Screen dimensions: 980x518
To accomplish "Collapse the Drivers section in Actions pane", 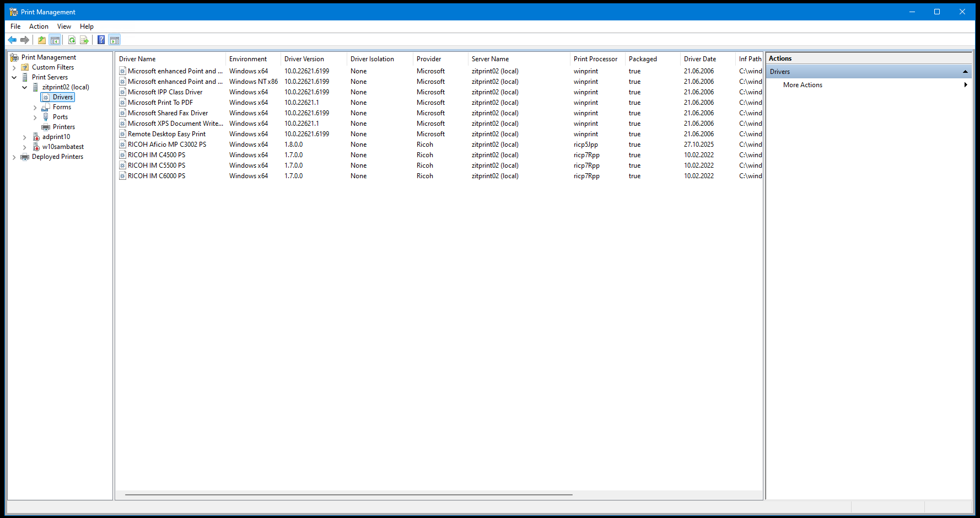I will [x=965, y=72].
